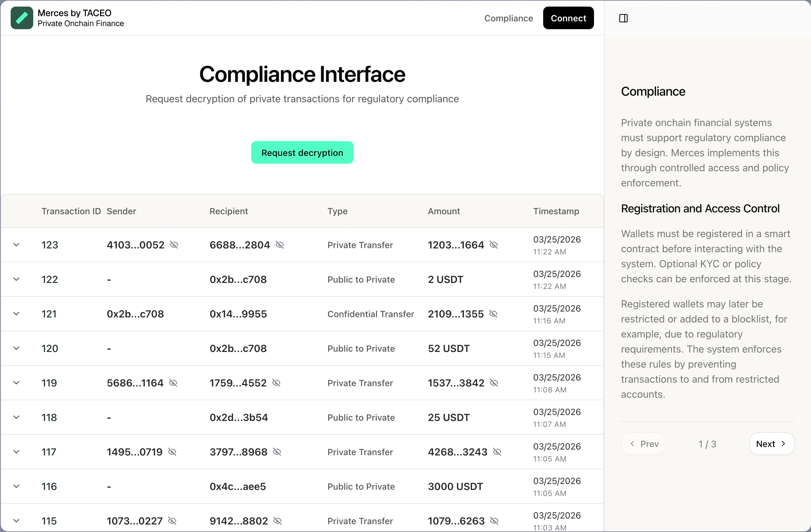Image resolution: width=811 pixels, height=532 pixels.
Task: Click the eye-off icon on recipient 9142...8802
Action: click(278, 521)
